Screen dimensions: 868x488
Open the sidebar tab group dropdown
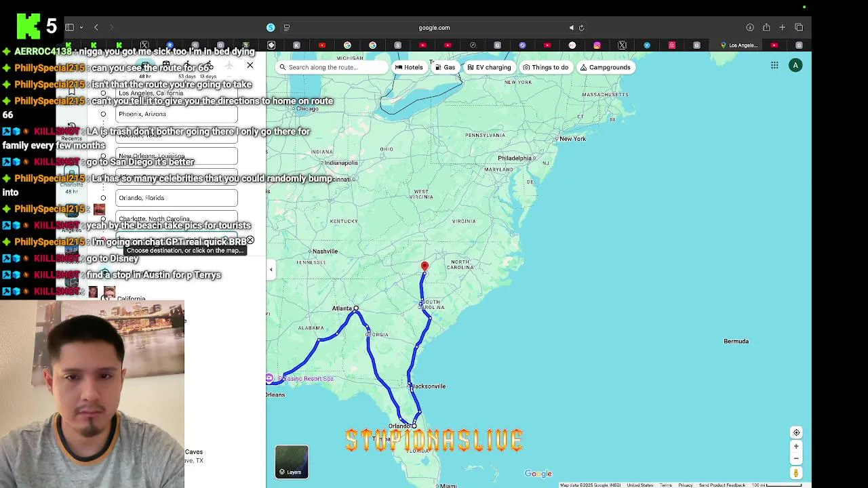pyautogui.click(x=81, y=28)
